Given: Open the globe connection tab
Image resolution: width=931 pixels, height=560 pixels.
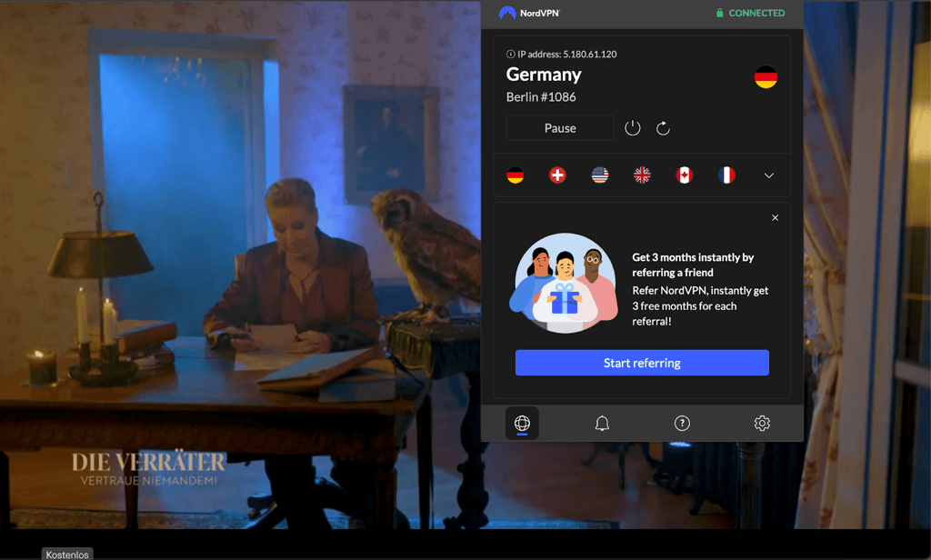Looking at the screenshot, I should tap(522, 423).
